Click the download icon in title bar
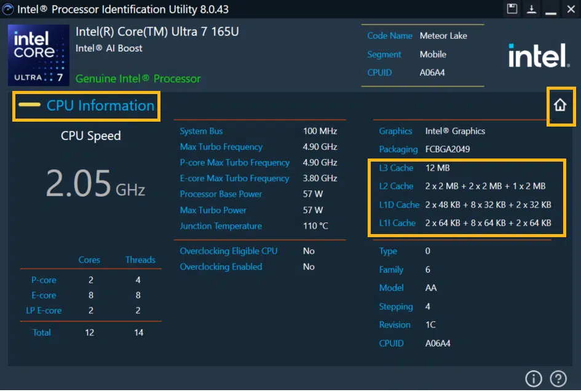 pos(531,9)
